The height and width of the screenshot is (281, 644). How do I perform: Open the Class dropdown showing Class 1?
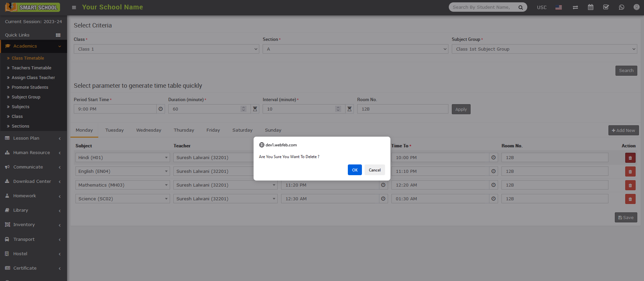[166, 49]
